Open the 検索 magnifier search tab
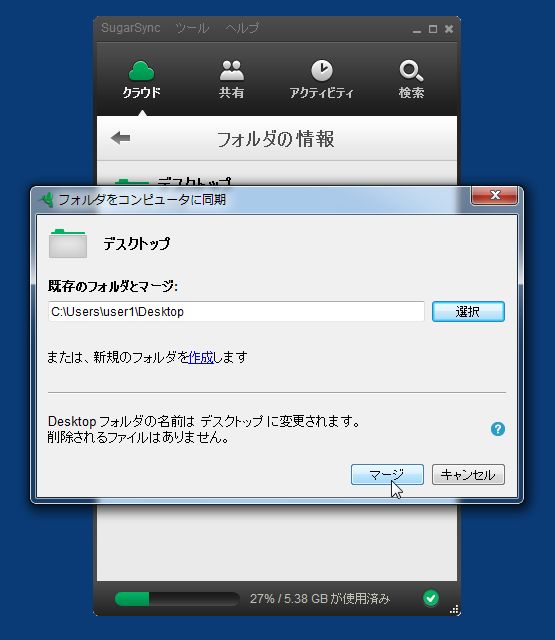 click(x=411, y=80)
